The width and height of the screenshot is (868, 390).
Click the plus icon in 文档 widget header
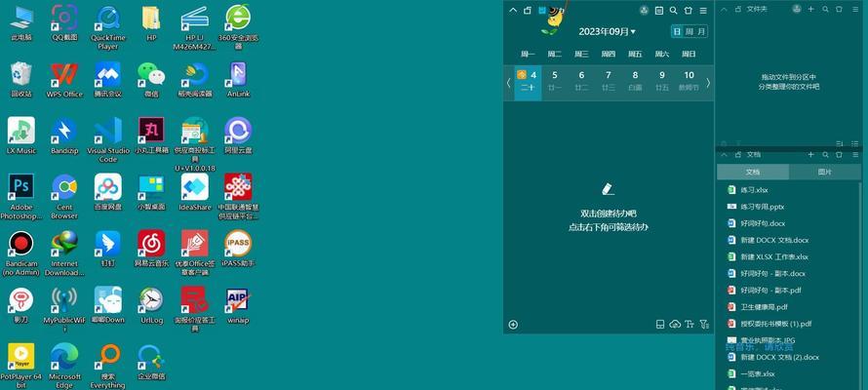pos(811,155)
